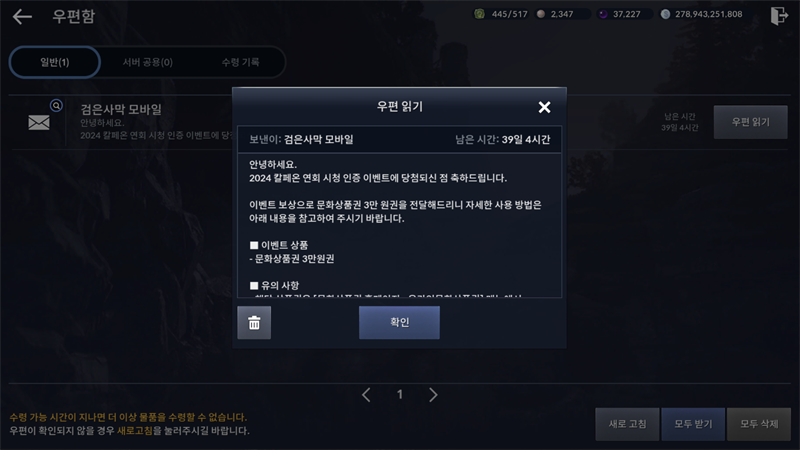Go to the previous mail page arrow
The image size is (800, 450).
(x=366, y=394)
